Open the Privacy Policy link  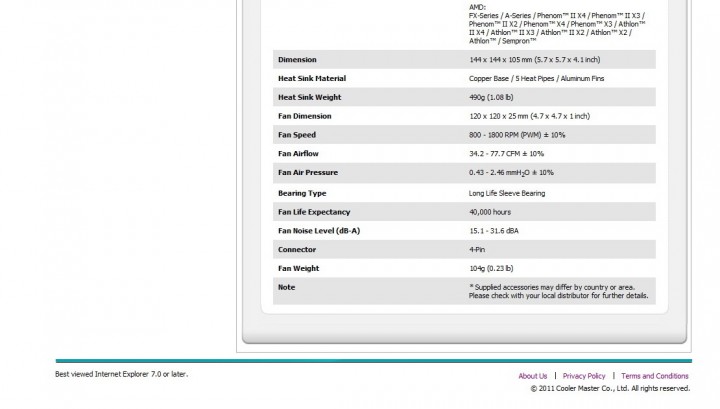point(584,376)
